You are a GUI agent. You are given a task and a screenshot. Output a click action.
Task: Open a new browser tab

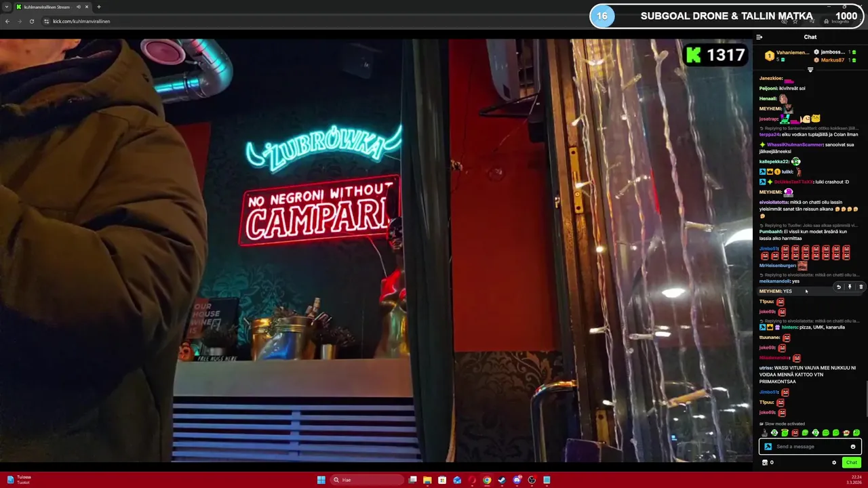tap(99, 7)
